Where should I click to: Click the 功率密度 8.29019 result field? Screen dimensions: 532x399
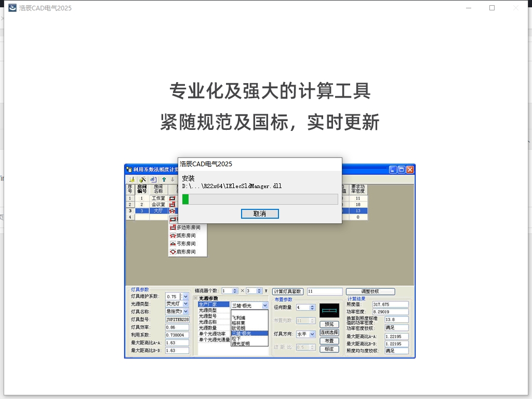click(391, 312)
